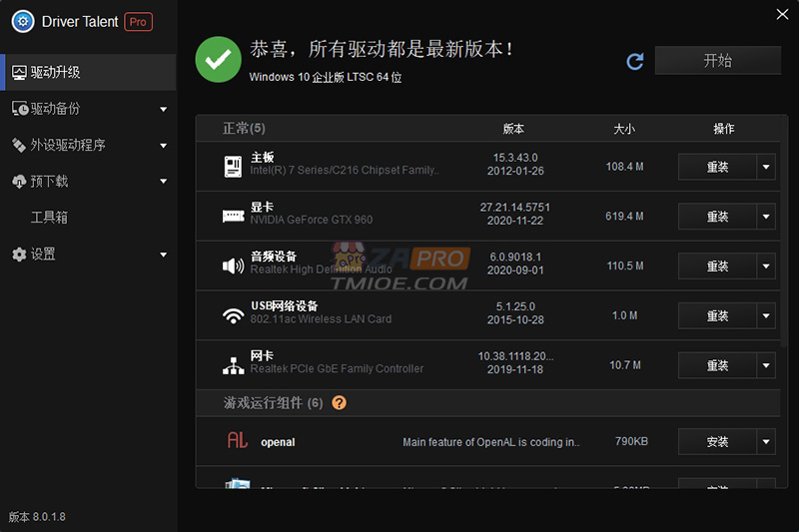Image resolution: width=799 pixels, height=532 pixels.
Task: Reinstall the NVIDIA GeForce GTX 960 driver
Action: (717, 217)
